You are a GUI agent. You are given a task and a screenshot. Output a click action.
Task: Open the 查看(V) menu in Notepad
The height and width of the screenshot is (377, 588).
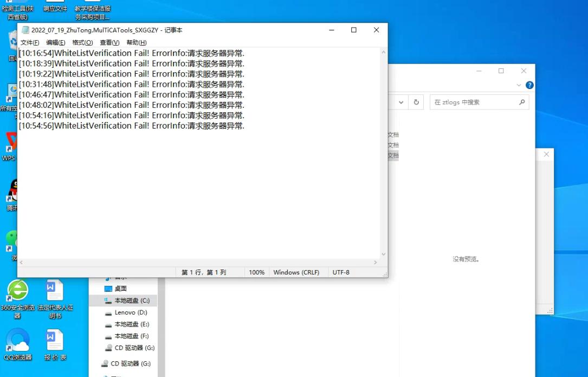pyautogui.click(x=109, y=42)
